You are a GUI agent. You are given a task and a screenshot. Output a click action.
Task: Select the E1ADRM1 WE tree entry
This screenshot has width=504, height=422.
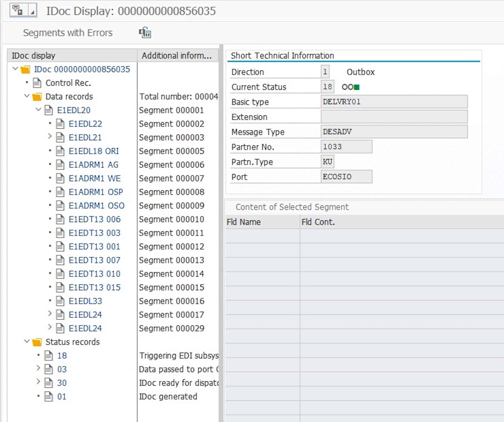95,178
